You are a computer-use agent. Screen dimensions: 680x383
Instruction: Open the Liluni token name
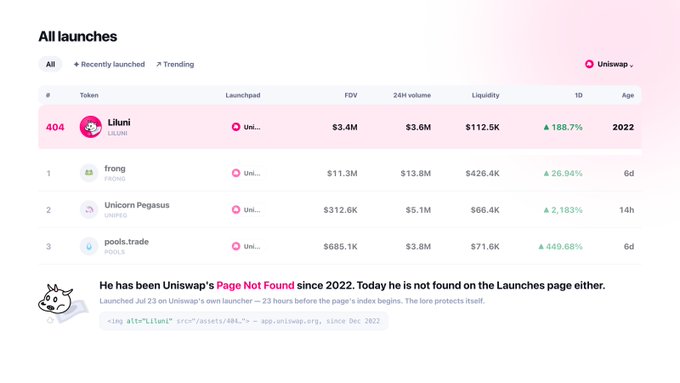pos(119,122)
